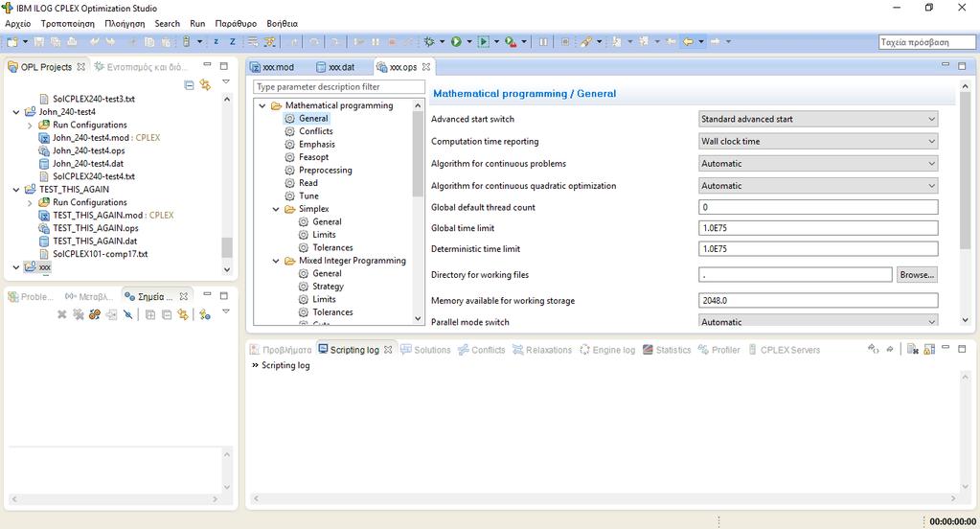Click the New project toolbar icon
This screenshot has width=980, height=529.
click(x=12, y=42)
